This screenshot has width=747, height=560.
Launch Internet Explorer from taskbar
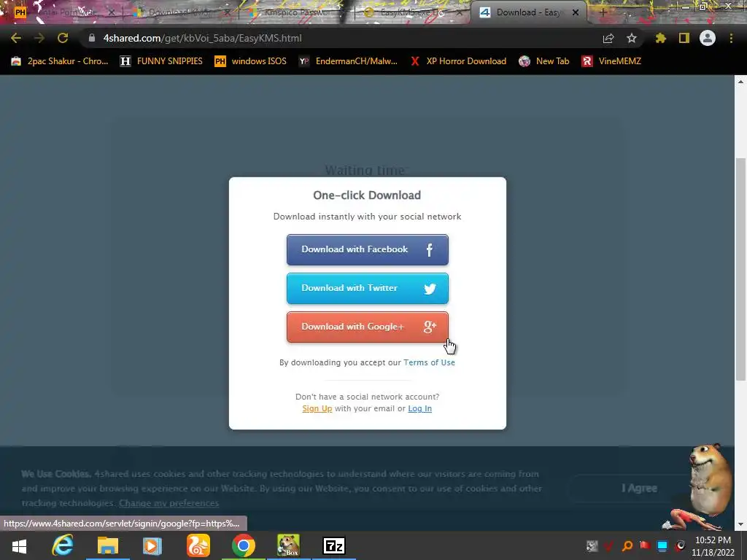tap(63, 545)
